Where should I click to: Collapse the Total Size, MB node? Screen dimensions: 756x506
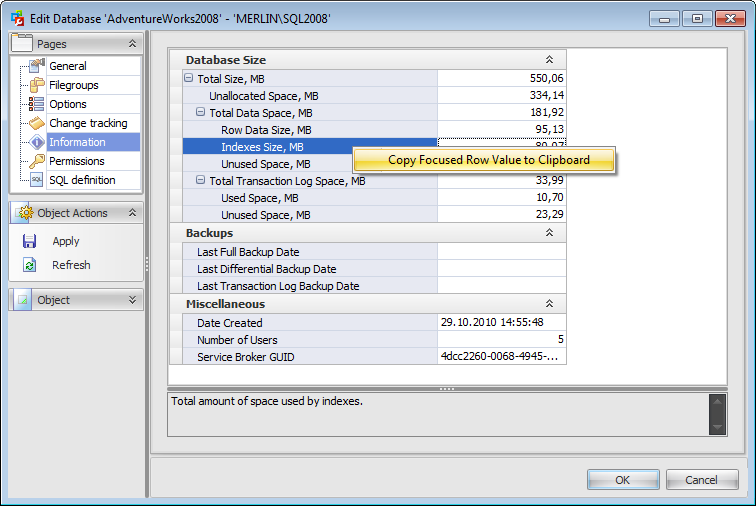189,79
